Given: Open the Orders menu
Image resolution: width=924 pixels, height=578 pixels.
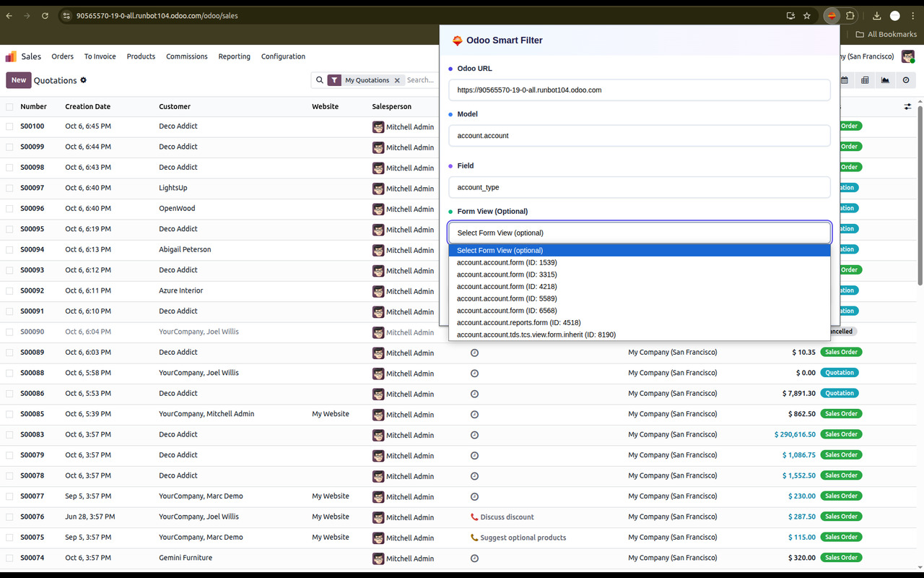Looking at the screenshot, I should tap(62, 56).
